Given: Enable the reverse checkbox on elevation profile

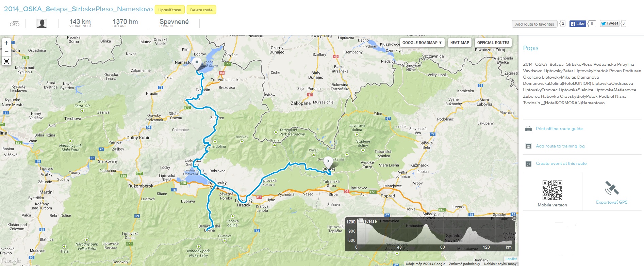Looking at the screenshot, I should 361,221.
